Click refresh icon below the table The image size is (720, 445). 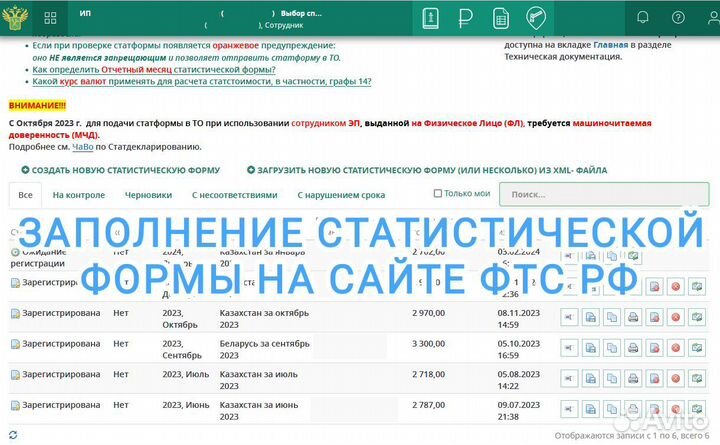[x=13, y=435]
